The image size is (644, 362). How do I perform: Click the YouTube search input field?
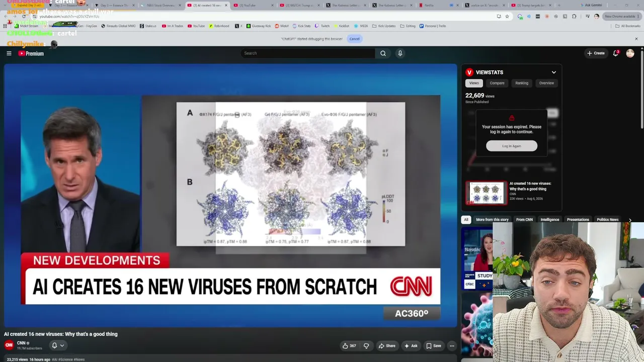click(x=308, y=53)
